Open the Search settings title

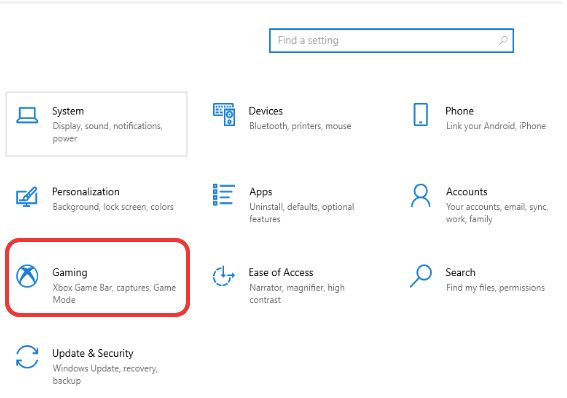point(460,272)
